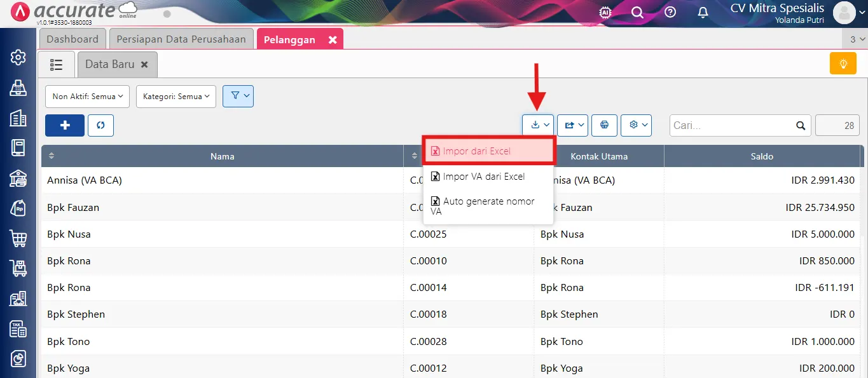Open the shopping cart sidebar module
868x378 pixels.
click(x=18, y=238)
